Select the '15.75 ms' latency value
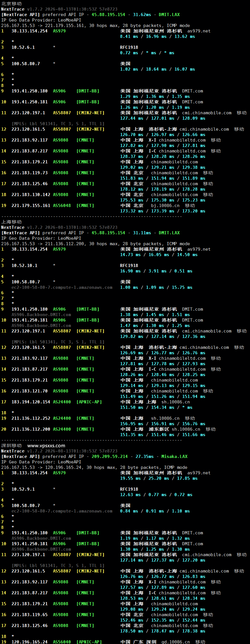Viewport: 250px width, 644px height. tap(182, 287)
